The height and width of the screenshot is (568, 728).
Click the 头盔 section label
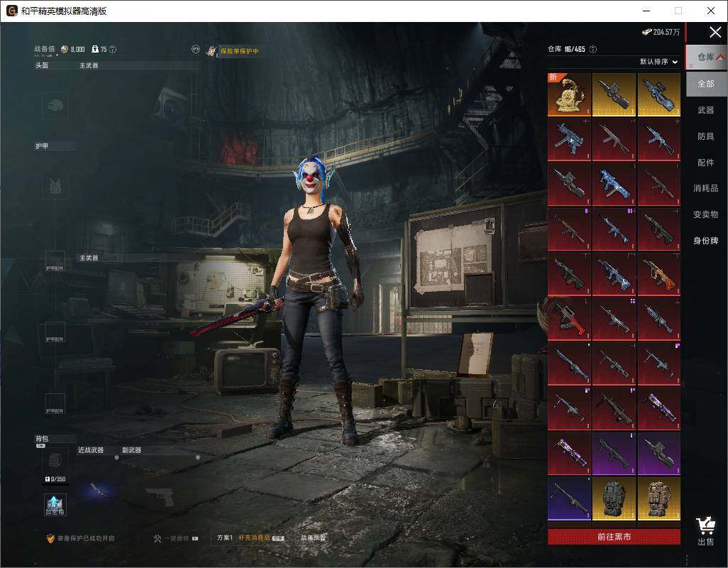click(x=42, y=65)
